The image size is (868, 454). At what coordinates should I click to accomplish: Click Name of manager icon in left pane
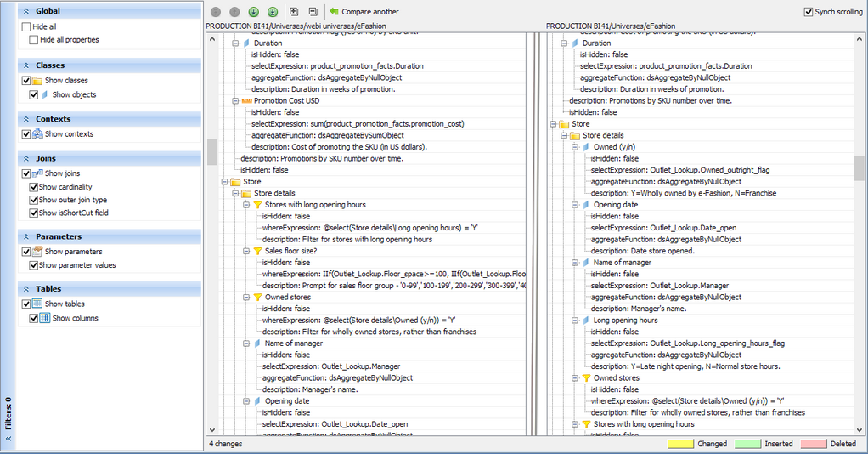(x=257, y=343)
